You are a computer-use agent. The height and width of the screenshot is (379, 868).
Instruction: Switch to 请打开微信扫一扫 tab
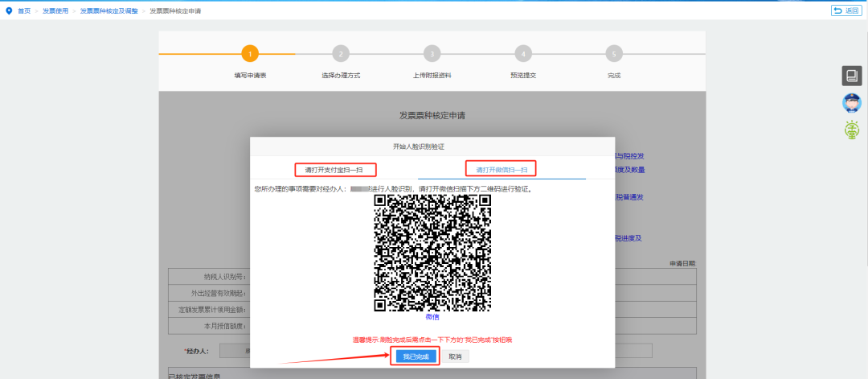502,169
